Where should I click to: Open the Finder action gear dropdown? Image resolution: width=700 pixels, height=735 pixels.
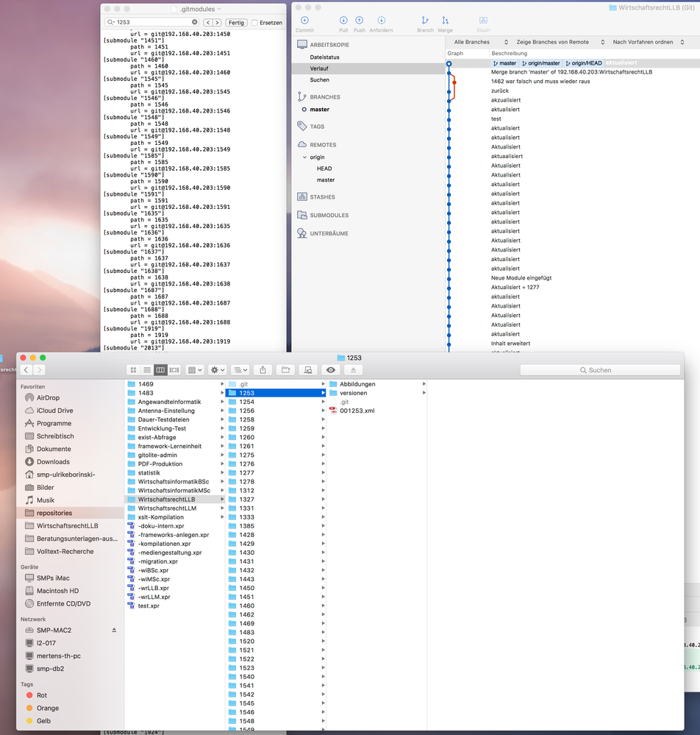coord(218,370)
